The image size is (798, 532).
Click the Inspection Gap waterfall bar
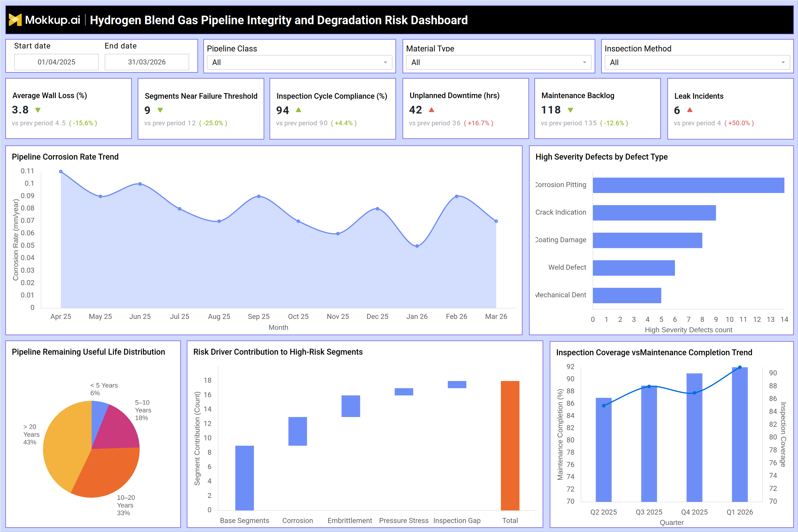tap(457, 385)
